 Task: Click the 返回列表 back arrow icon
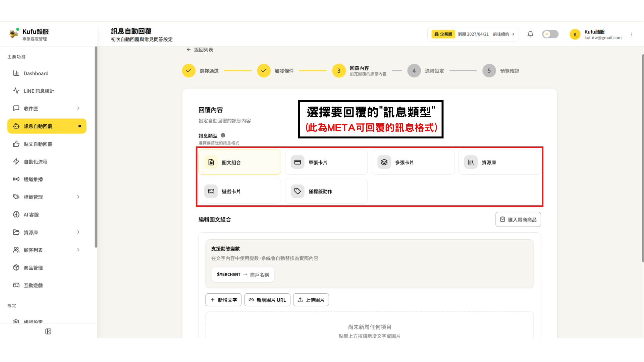point(189,50)
